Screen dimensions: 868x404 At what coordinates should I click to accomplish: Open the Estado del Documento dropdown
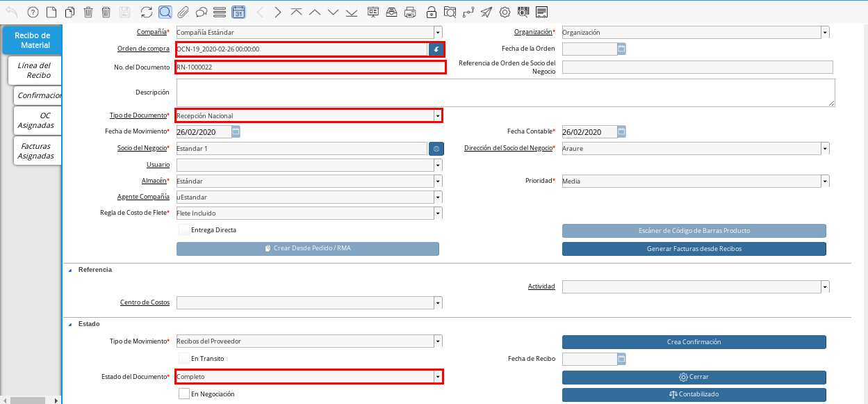click(438, 376)
